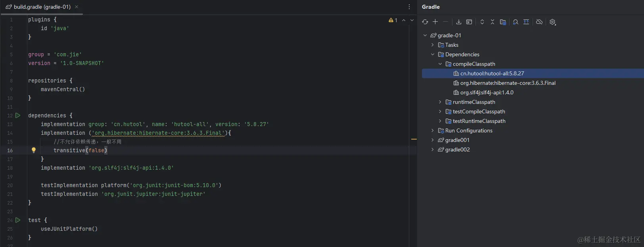This screenshot has width=644, height=247.
Task: Open the warning count indicator
Action: tap(393, 20)
